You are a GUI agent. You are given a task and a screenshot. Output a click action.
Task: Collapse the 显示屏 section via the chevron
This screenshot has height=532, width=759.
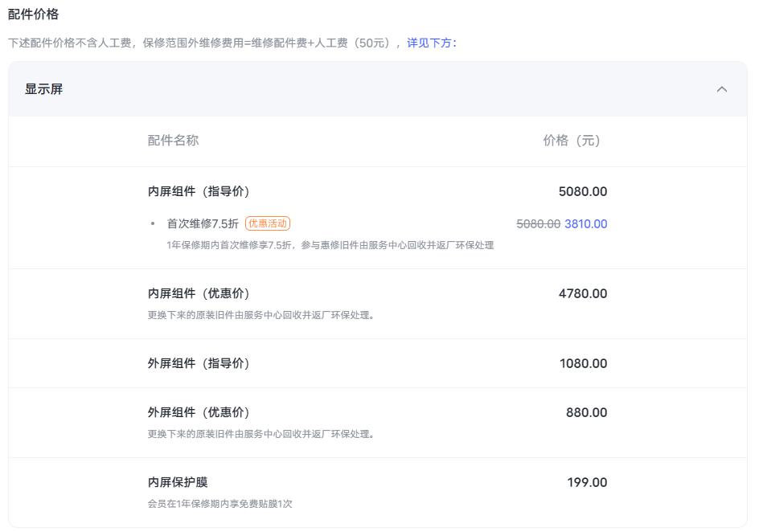[x=722, y=89]
